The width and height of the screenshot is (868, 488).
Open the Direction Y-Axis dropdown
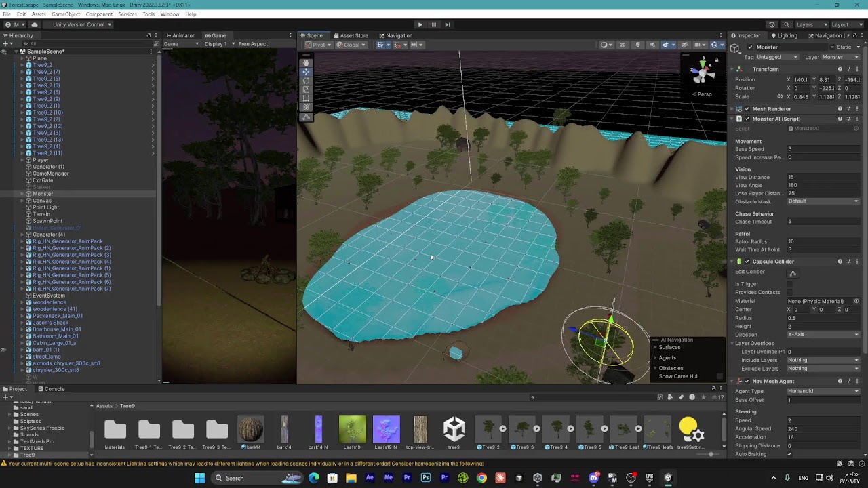(x=823, y=335)
